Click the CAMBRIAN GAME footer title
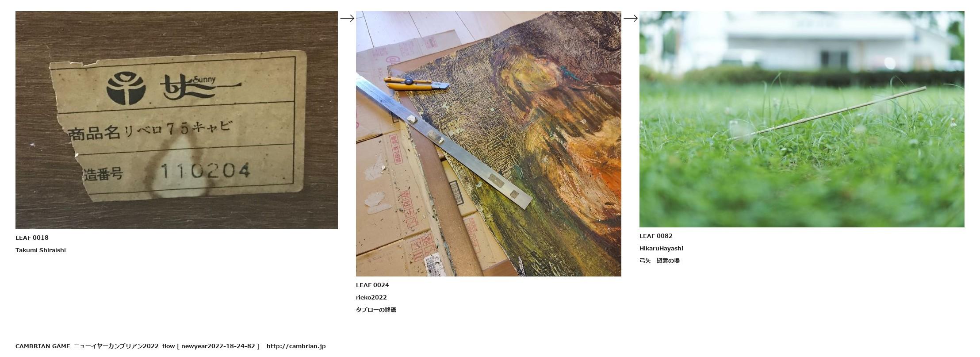This screenshot has height=357, width=980. [43, 346]
